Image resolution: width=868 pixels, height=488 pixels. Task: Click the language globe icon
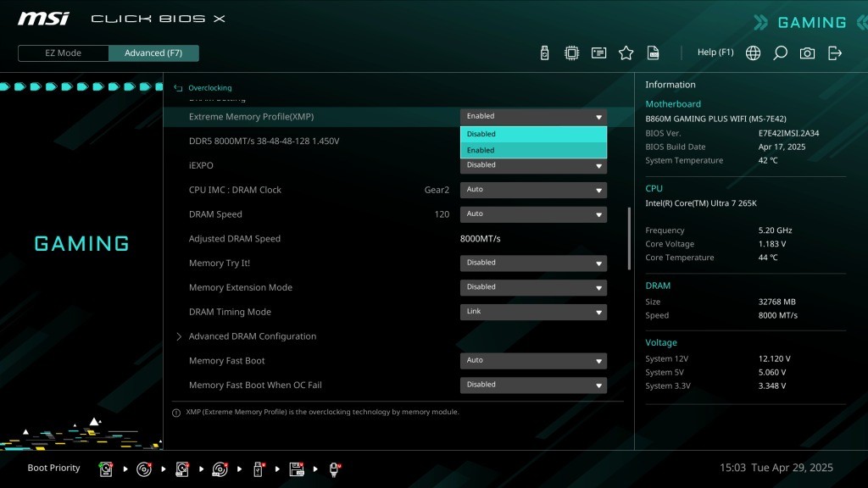click(x=753, y=53)
